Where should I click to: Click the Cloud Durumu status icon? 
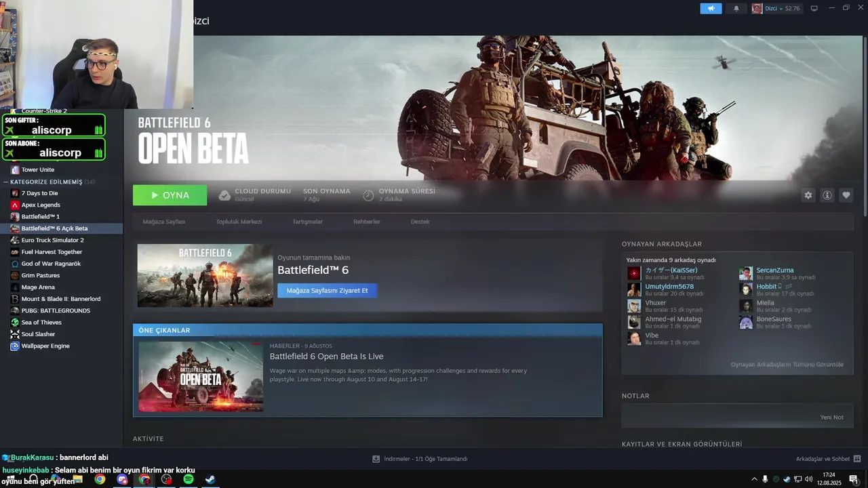pyautogui.click(x=224, y=195)
